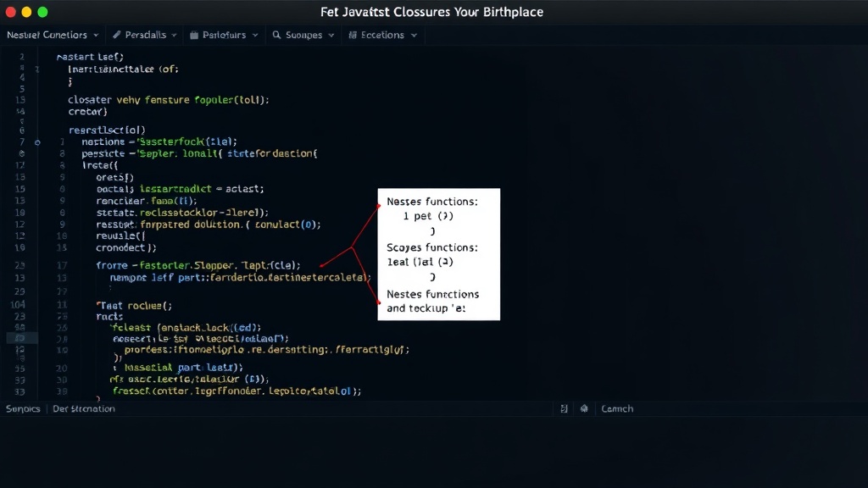Select the Persdalls menu label
Screen dimensions: 868x488
point(146,35)
